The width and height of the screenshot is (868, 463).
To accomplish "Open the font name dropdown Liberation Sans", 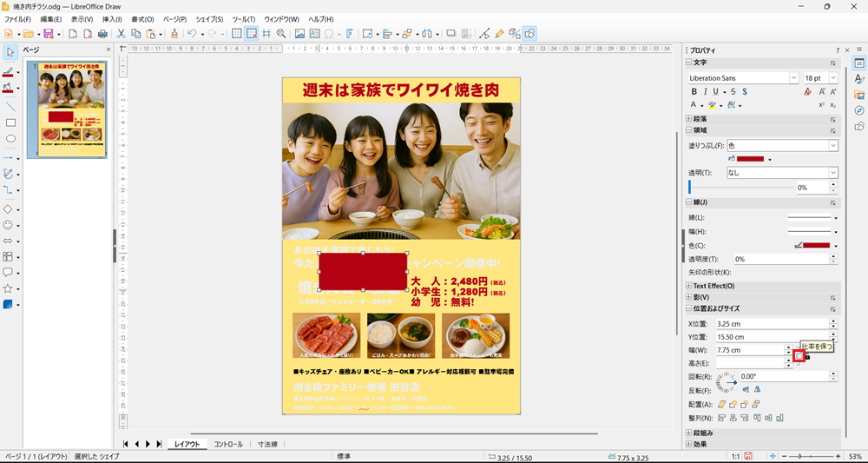I will 794,78.
